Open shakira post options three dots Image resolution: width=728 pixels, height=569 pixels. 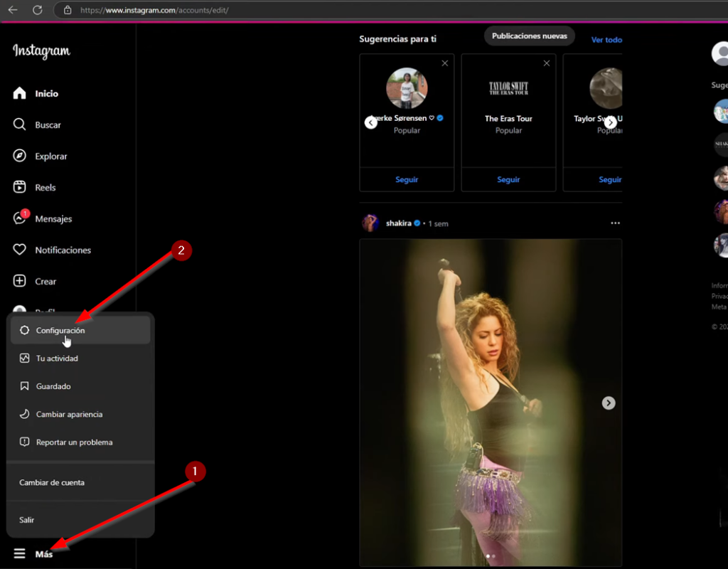point(615,223)
